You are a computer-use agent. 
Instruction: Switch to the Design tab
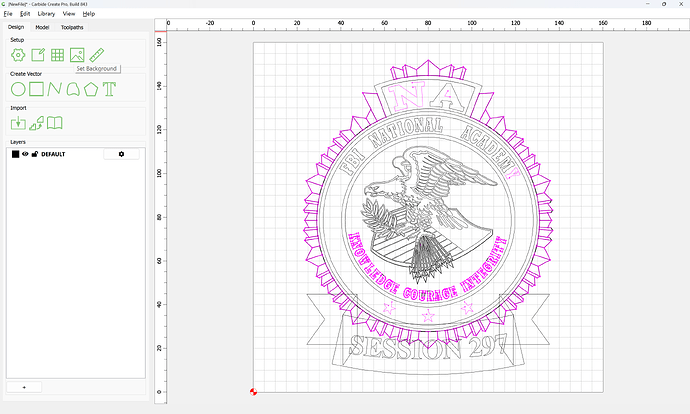tap(16, 27)
